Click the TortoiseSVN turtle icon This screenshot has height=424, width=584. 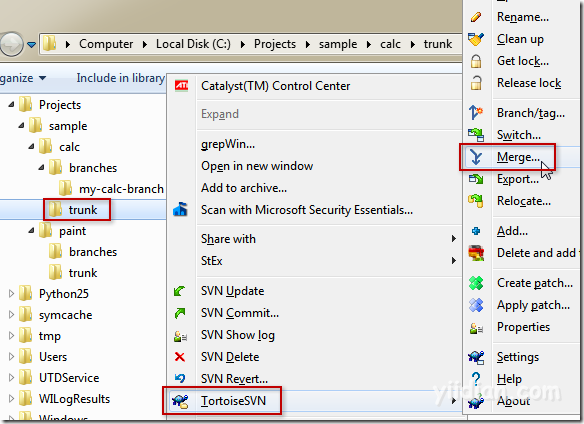tap(180, 401)
